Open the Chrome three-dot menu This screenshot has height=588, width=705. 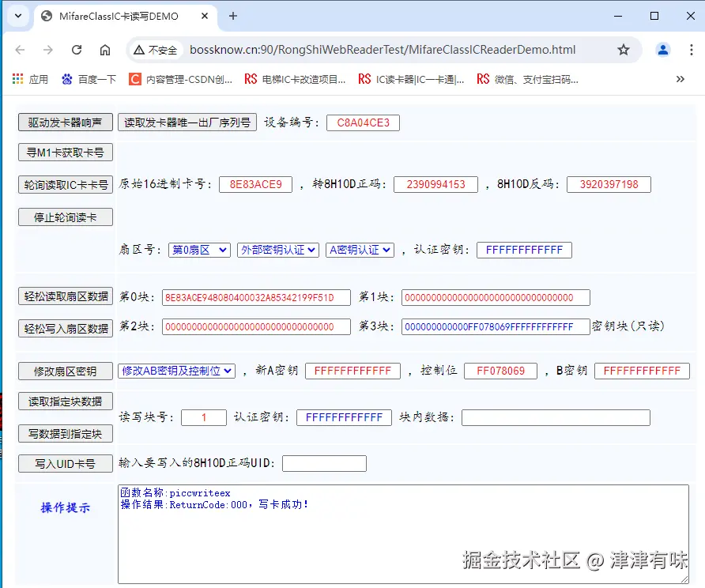692,49
